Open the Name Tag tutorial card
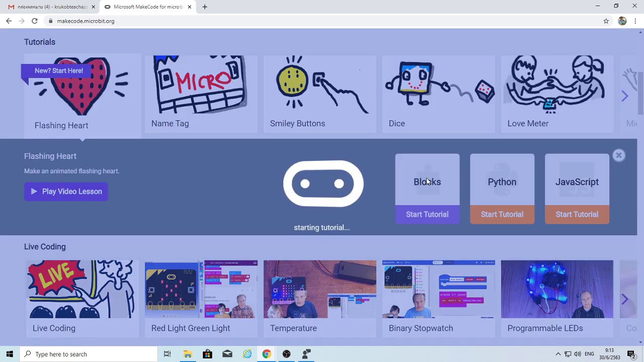Screen dimensions: 644x362 201,94
